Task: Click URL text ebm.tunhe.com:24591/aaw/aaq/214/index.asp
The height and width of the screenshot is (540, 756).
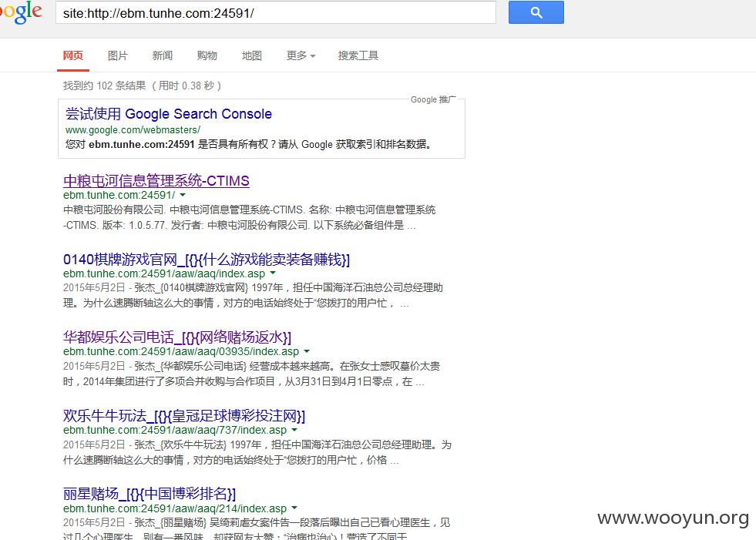Action: tap(175, 508)
